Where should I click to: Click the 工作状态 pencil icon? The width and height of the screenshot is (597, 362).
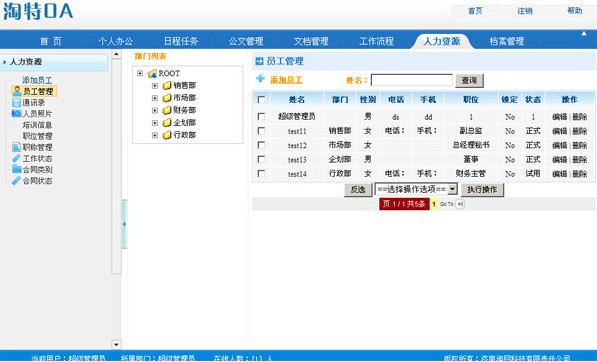16,158
